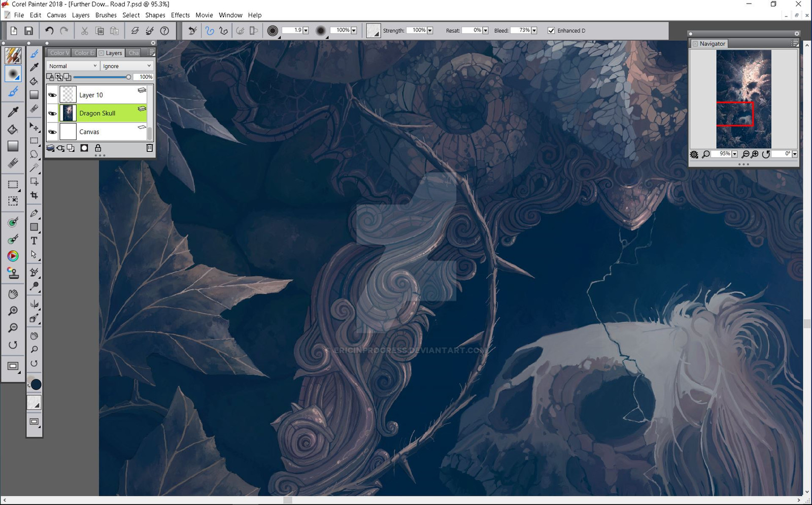Screen dimensions: 812x505
Task: Click the Save icon in the top toolbar
Action: click(29, 31)
